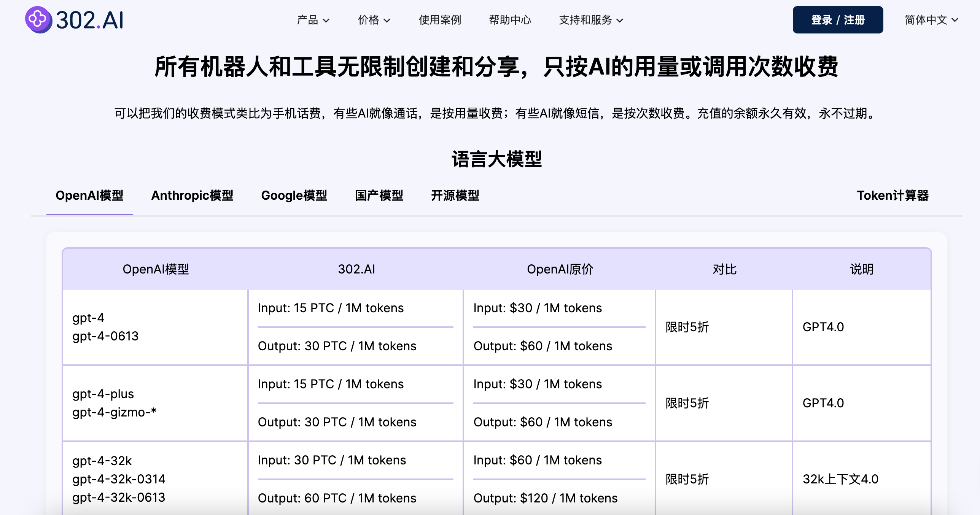The height and width of the screenshot is (515, 980).
Task: Click the GPT4.0 description in first row
Action: pyautogui.click(x=823, y=327)
